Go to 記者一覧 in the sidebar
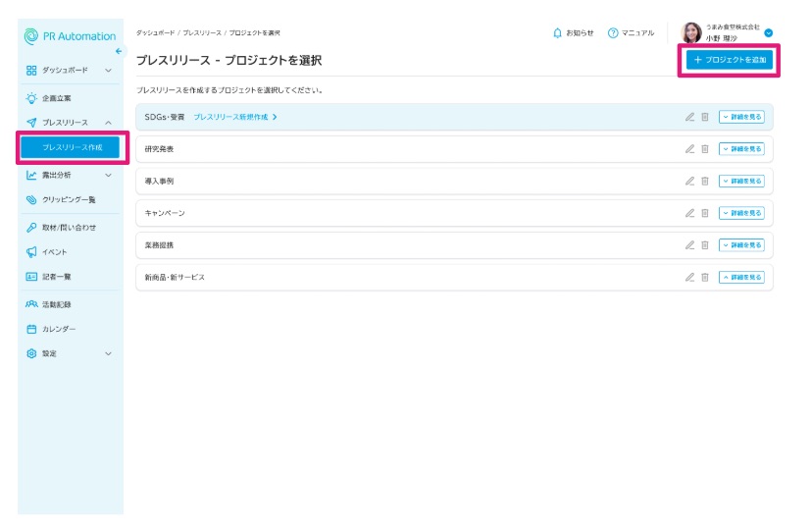This screenshot has height=531, width=812. [56, 277]
